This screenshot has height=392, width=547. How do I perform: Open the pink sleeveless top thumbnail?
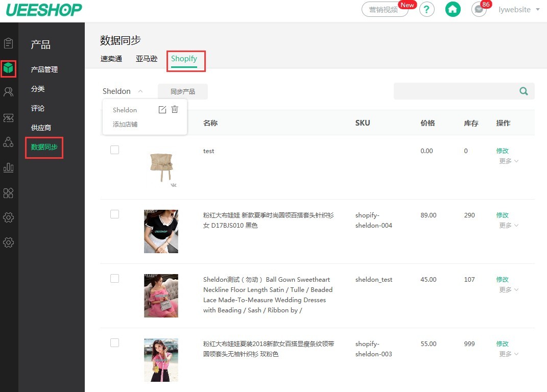coord(161,360)
